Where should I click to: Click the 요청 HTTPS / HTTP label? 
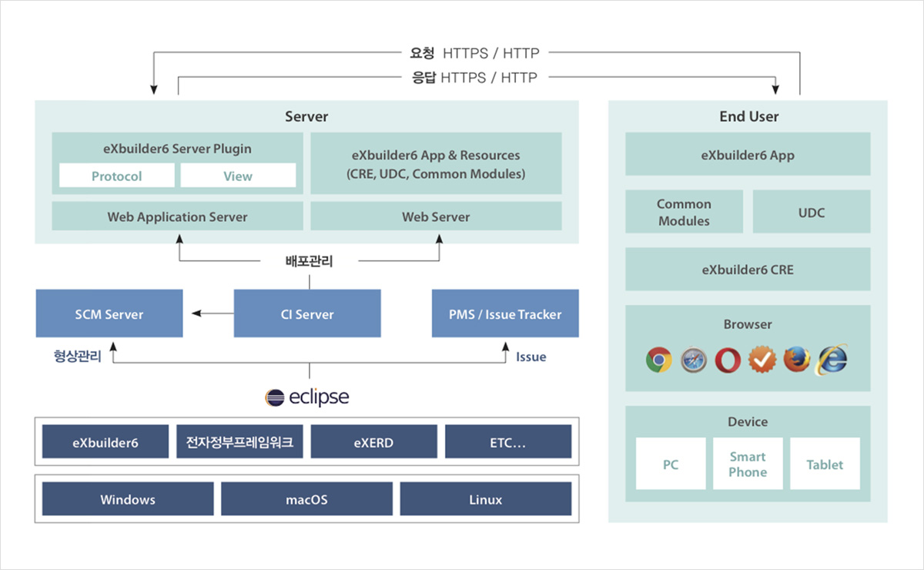(x=475, y=53)
